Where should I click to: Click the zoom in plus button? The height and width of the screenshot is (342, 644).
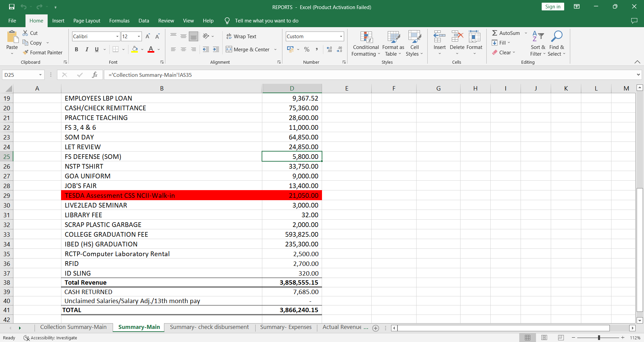(x=623, y=338)
